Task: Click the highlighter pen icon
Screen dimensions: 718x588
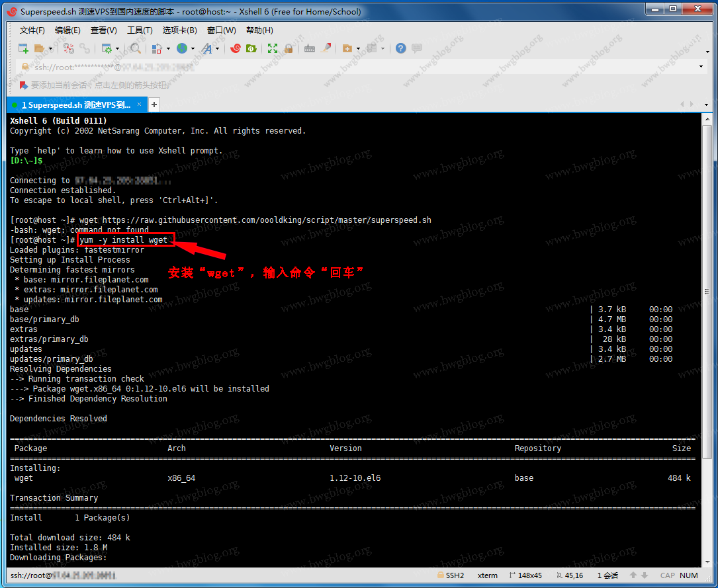Action: coord(326,48)
